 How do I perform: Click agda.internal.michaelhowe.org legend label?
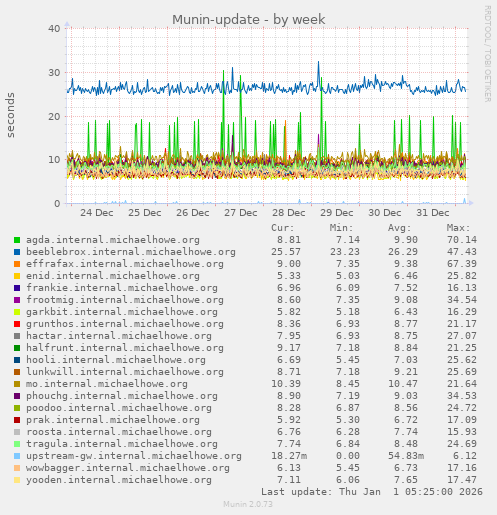point(113,240)
